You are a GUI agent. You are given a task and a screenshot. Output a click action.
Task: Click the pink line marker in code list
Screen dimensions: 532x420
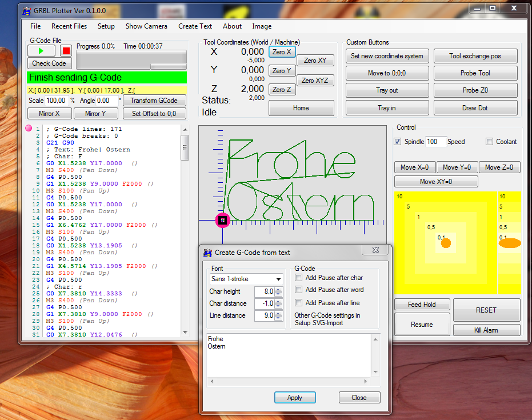coord(28,129)
